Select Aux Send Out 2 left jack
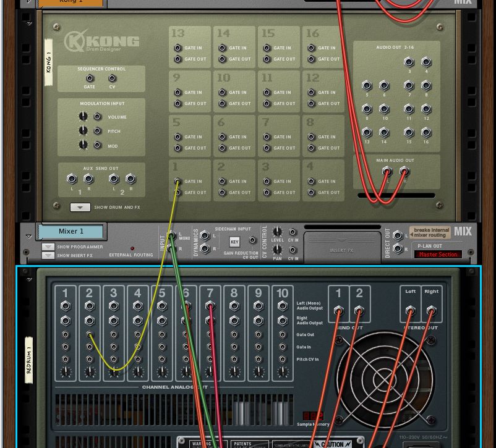Image resolution: width=496 pixels, height=448 pixels. coord(114,179)
